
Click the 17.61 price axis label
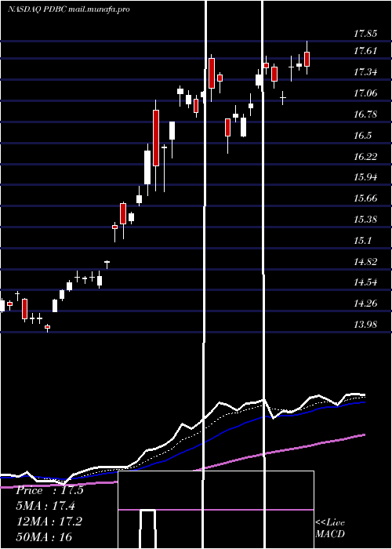pos(365,51)
